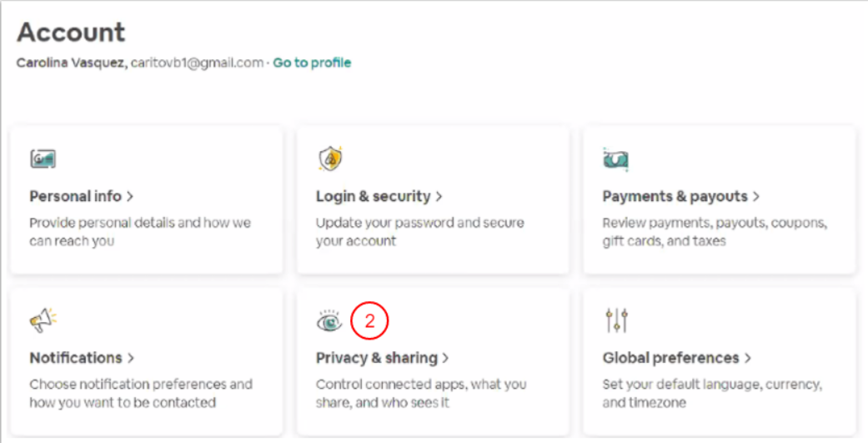Open the Notifications heading
This screenshot has width=868, height=443.
coord(82,358)
